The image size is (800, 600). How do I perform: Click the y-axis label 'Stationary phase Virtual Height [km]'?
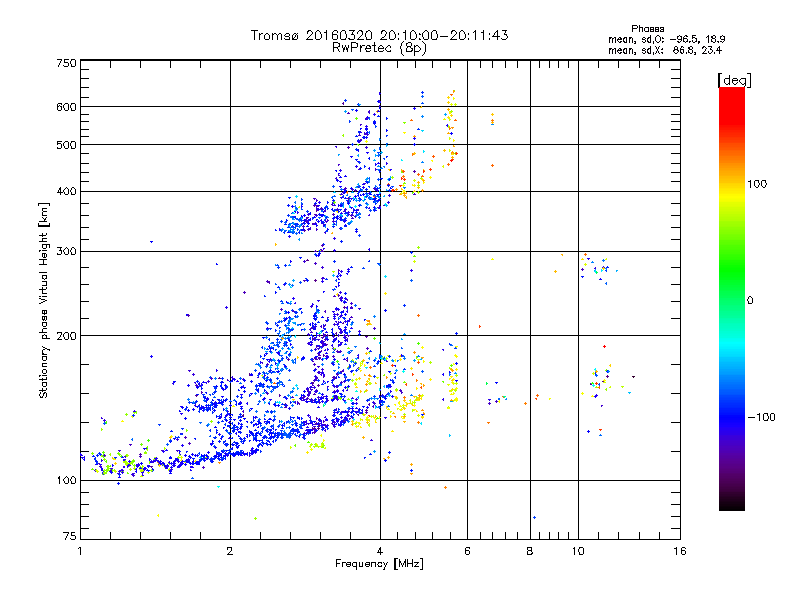[44, 301]
